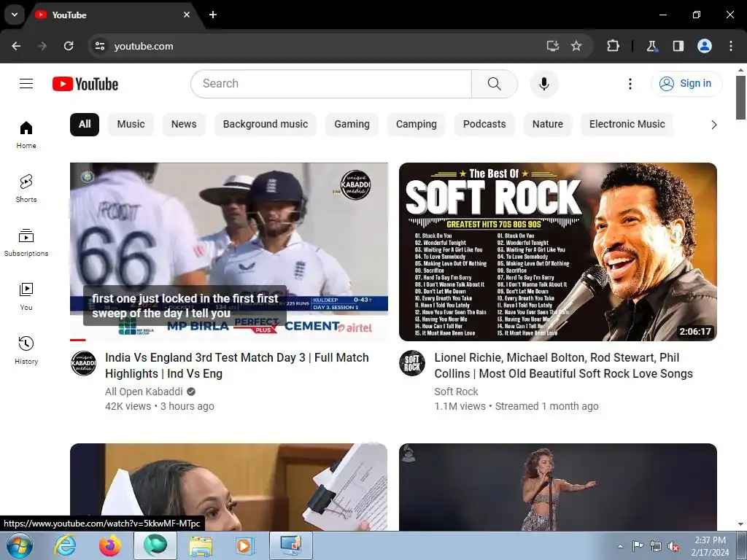The height and width of the screenshot is (560, 747).
Task: Open Shorts from the sidebar
Action: pyautogui.click(x=26, y=189)
